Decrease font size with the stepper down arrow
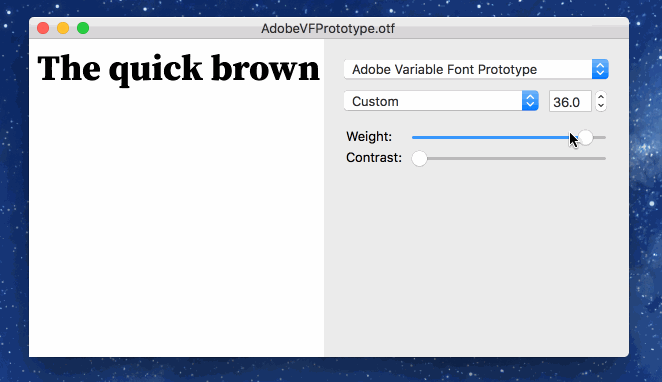662x382 pixels. click(x=601, y=106)
